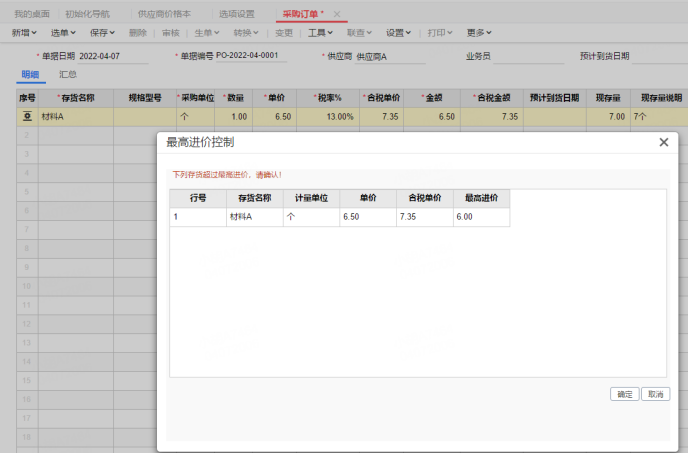Select the 选项设置 tab
This screenshot has height=454, width=688.
[237, 14]
